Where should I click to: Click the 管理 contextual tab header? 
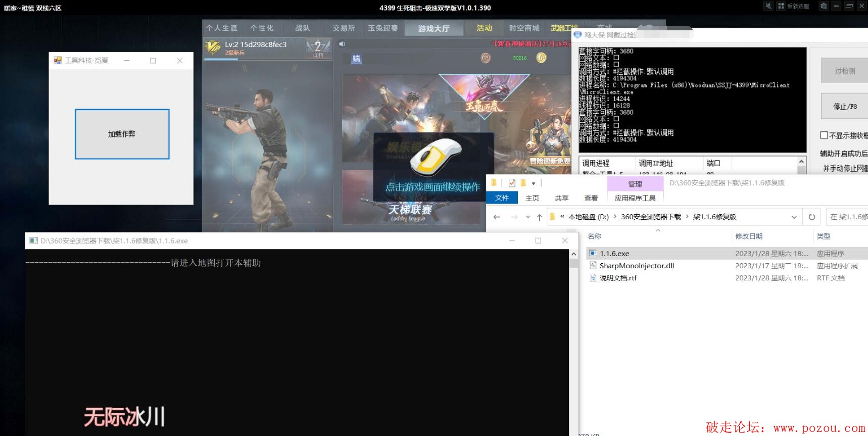coord(635,184)
